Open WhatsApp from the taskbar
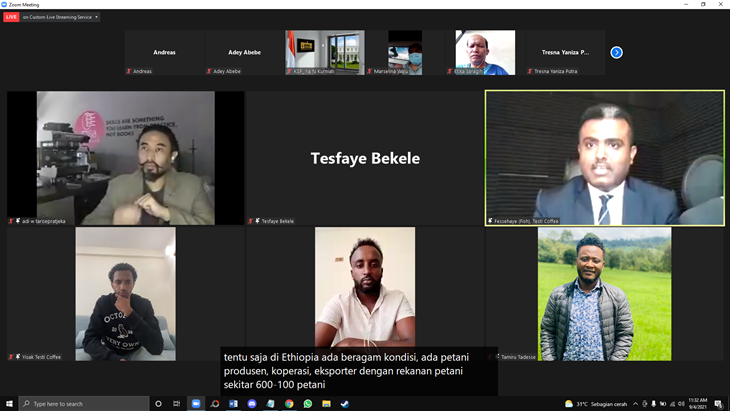The height and width of the screenshot is (411, 730). 308,404
